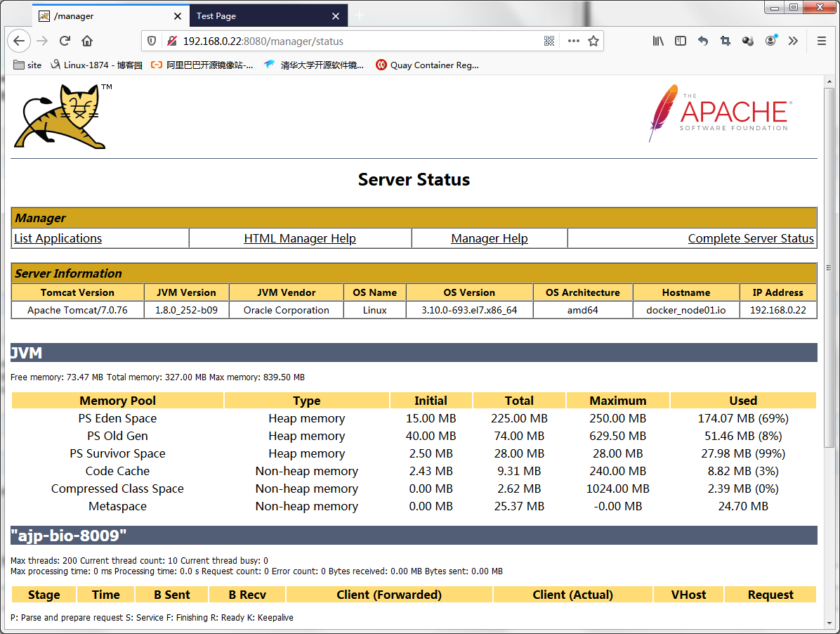This screenshot has width=840, height=634.
Task: Open a new browser tab
Action: 360,15
